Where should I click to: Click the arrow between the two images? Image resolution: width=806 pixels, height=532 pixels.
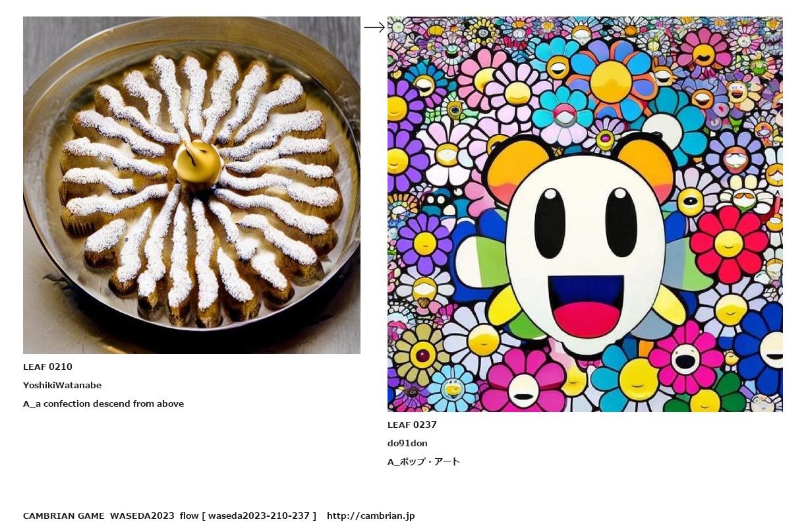tap(374, 27)
